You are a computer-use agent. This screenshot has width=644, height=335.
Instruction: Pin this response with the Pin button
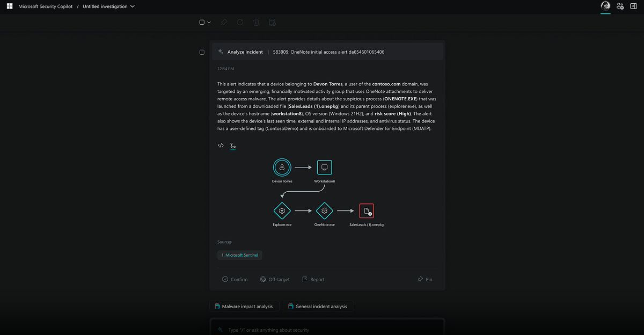point(425,279)
